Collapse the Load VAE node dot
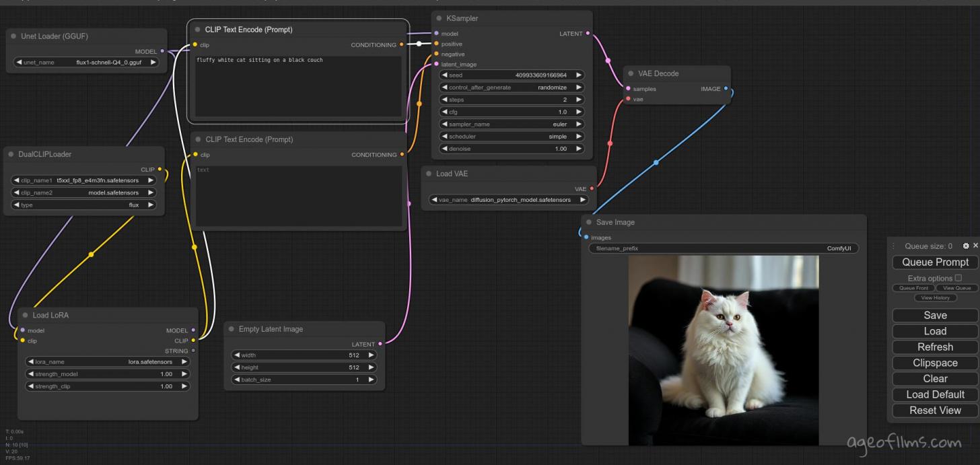Viewport: 980px width, 465px height. coord(429,174)
